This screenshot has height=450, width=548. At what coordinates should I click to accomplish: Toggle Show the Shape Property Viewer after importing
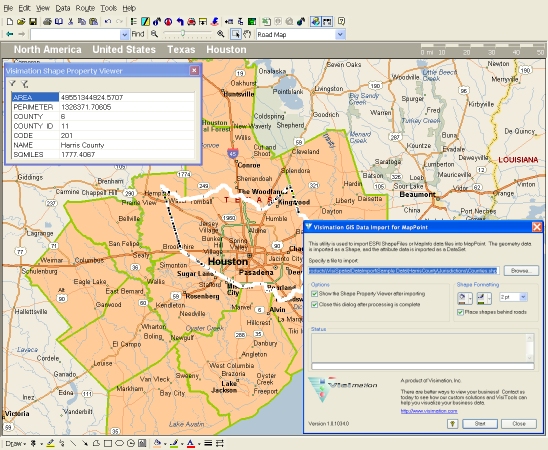tap(314, 294)
